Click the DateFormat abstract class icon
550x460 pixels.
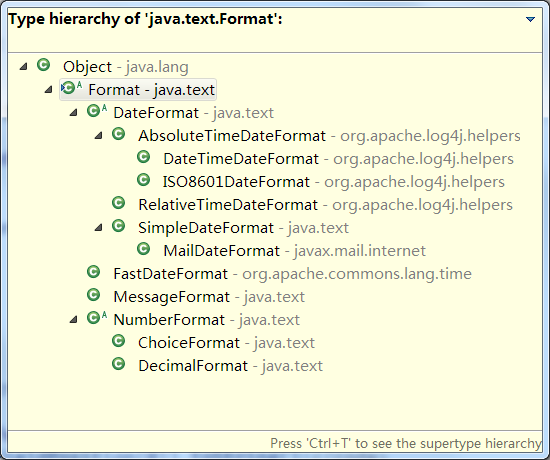(96, 111)
